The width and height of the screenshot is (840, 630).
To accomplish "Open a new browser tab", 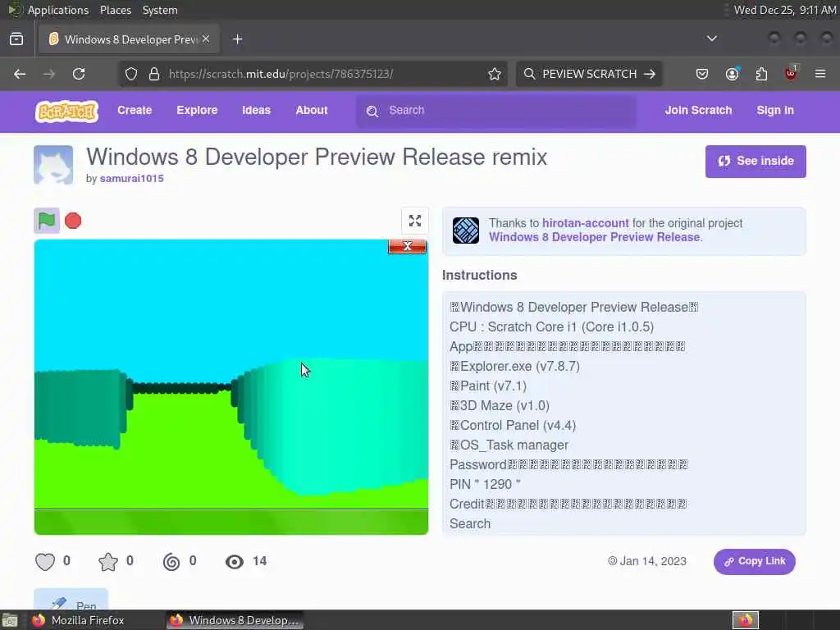I will click(238, 39).
